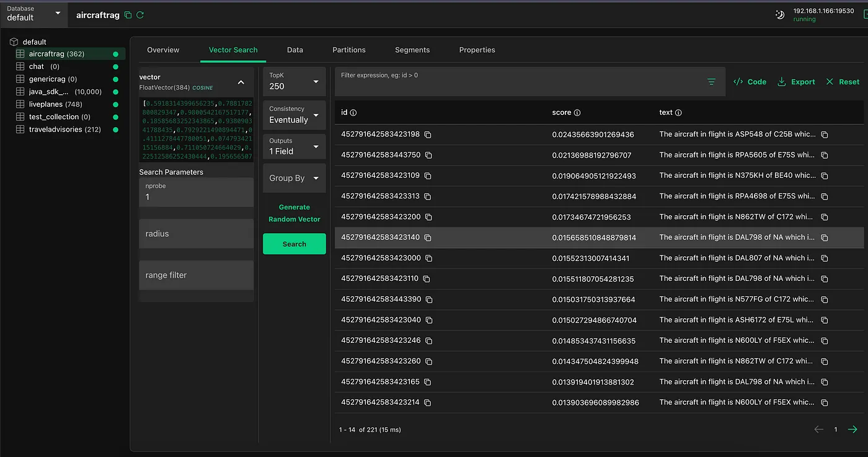Open the Outputs 1 Field dropdown

tap(294, 146)
